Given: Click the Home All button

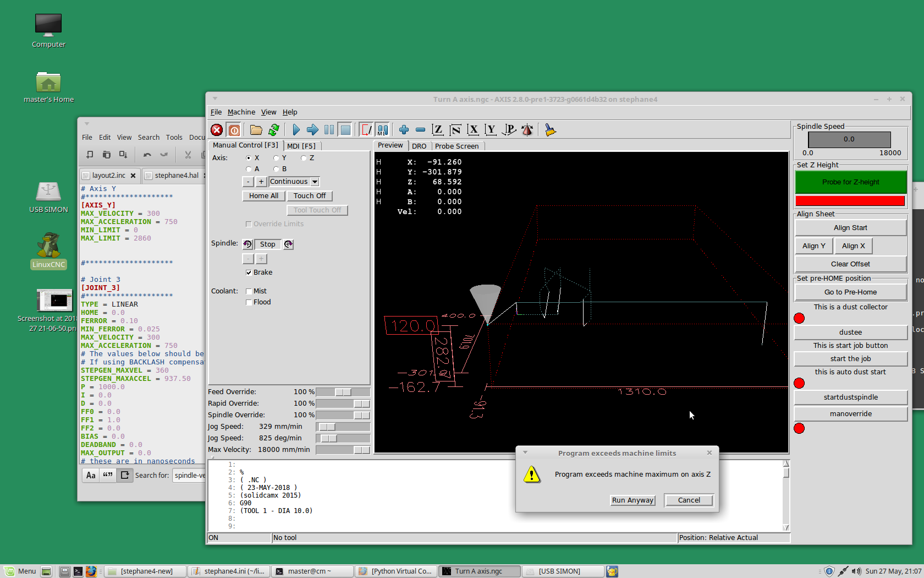Looking at the screenshot, I should [x=263, y=196].
